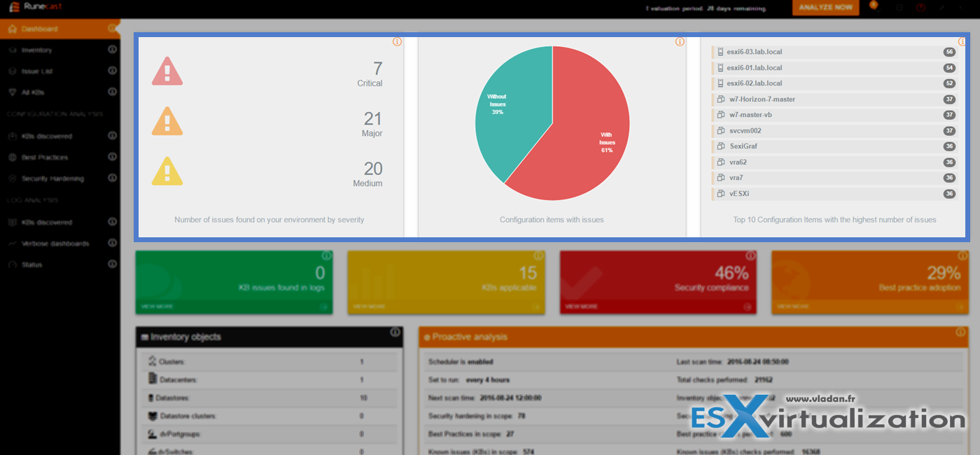Select vESXi in the Top 10 list
This screenshot has width=980, height=455.
[x=834, y=194]
